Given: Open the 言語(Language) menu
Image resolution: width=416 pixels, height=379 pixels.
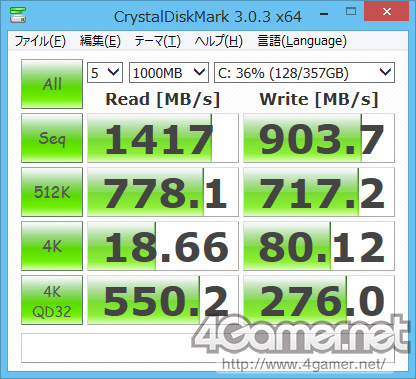Looking at the screenshot, I should coord(302,41).
